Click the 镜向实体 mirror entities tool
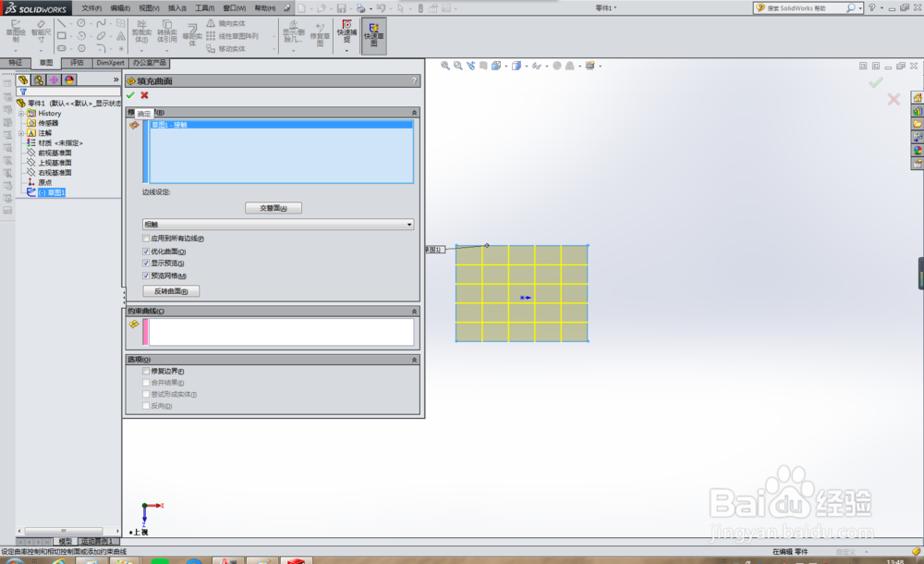Screen dimensions: 924x564 point(225,24)
